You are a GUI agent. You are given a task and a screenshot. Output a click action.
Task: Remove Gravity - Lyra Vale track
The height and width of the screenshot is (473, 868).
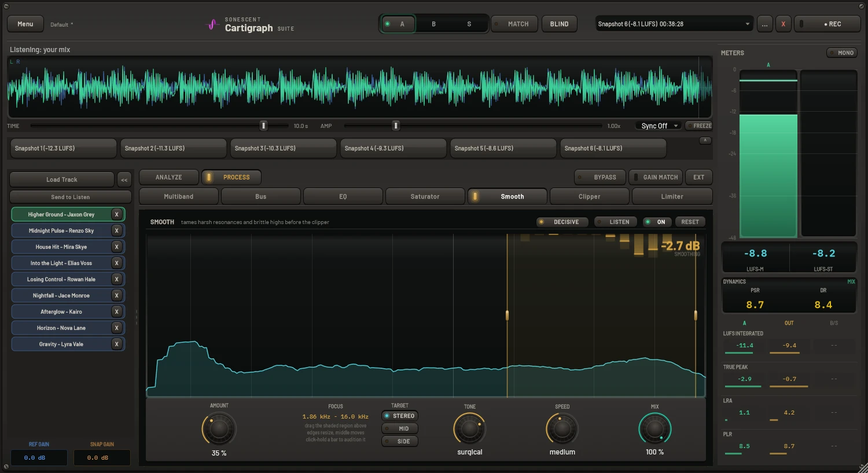(x=116, y=344)
